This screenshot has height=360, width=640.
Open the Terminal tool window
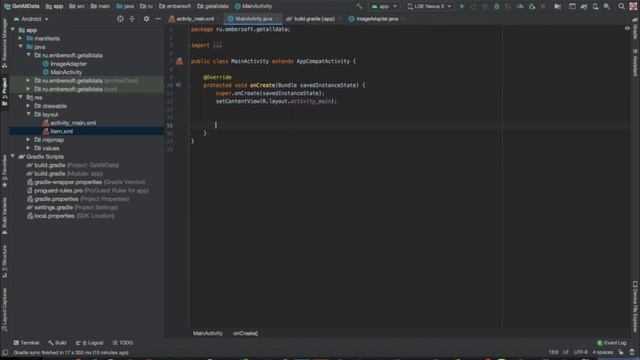click(27, 343)
